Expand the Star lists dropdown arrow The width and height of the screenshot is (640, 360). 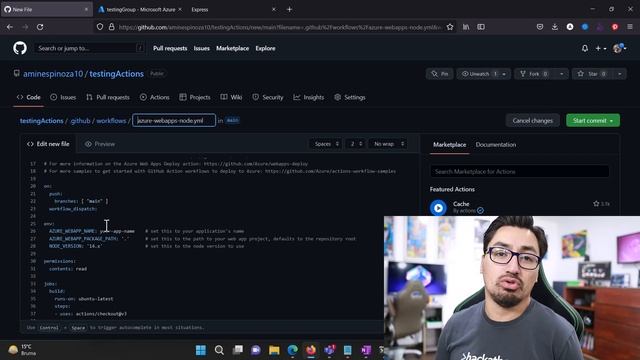pos(620,74)
